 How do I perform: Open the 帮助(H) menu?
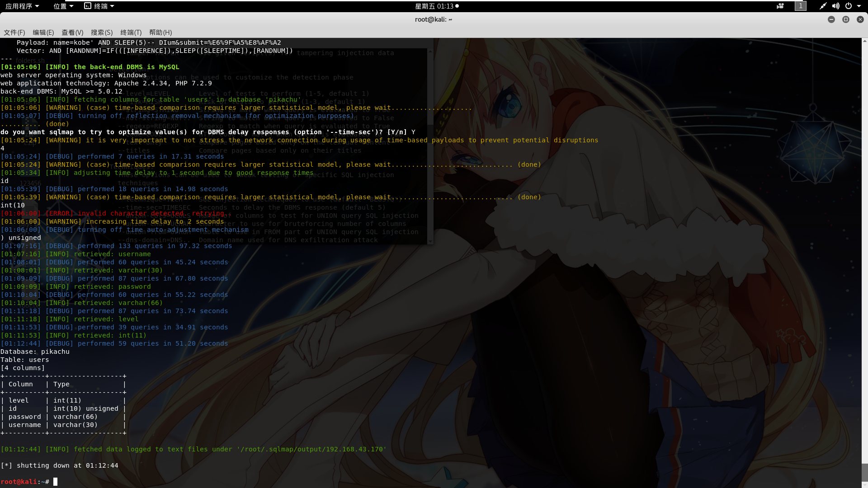point(160,33)
